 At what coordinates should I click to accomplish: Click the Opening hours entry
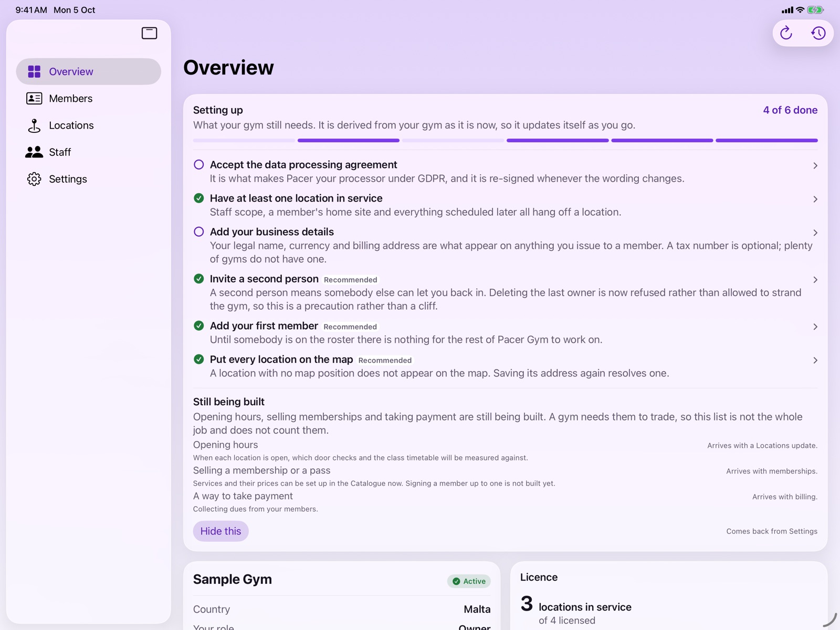point(505,451)
